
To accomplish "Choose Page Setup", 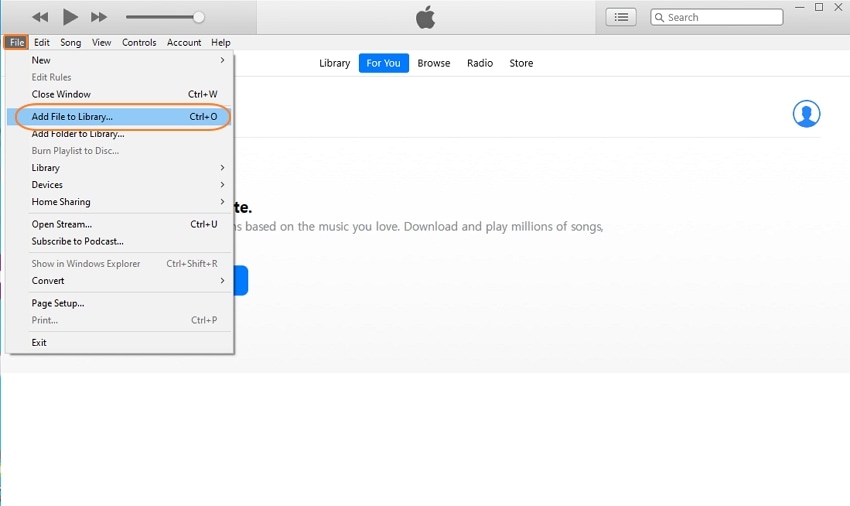I will click(120, 303).
